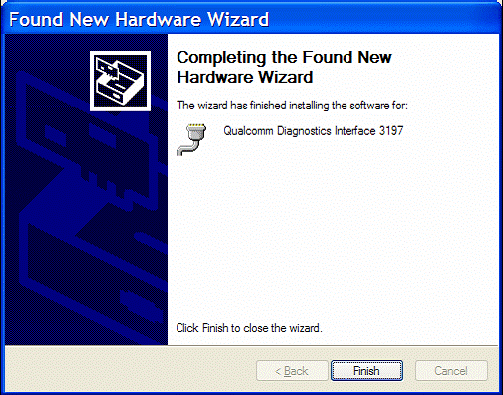Click the Completing the Found New heading line
This screenshot has width=503, height=395.
coord(284,57)
